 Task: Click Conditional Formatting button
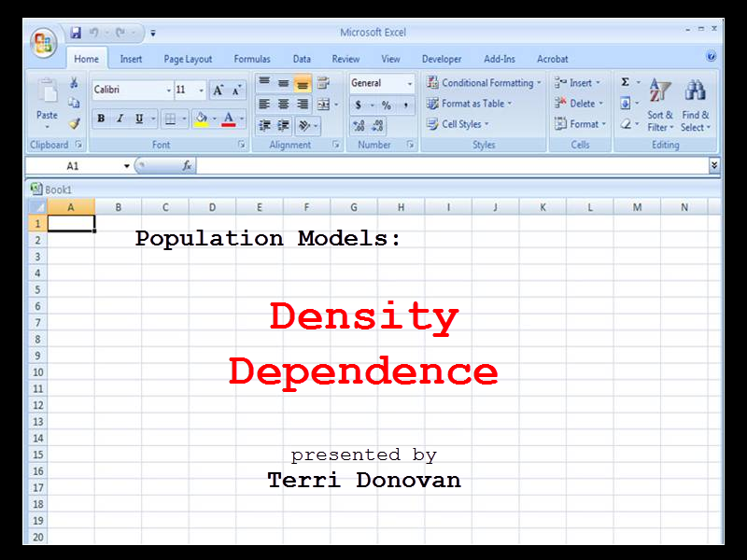(x=484, y=83)
